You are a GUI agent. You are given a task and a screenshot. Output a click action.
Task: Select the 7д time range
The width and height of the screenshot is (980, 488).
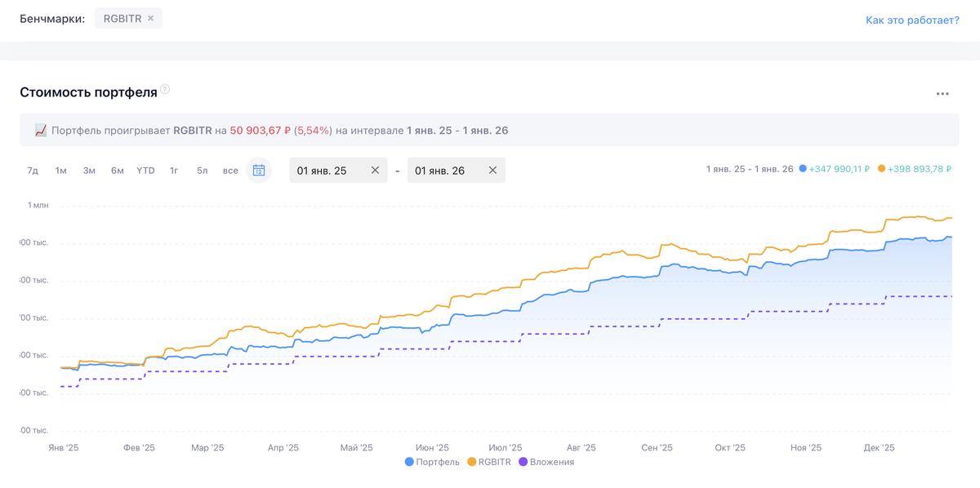[33, 171]
